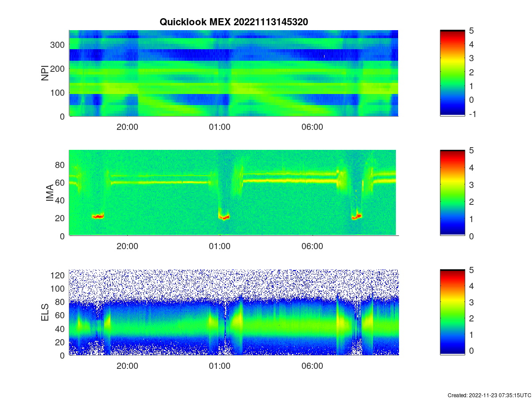Click the 100 tick on the ELS axis
This screenshot has width=532, height=399.
58,289
